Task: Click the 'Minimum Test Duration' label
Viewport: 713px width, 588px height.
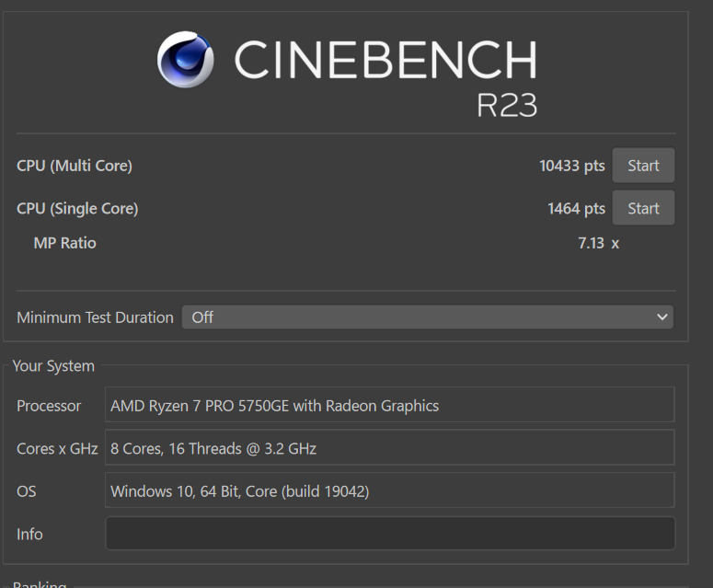Action: (x=95, y=317)
